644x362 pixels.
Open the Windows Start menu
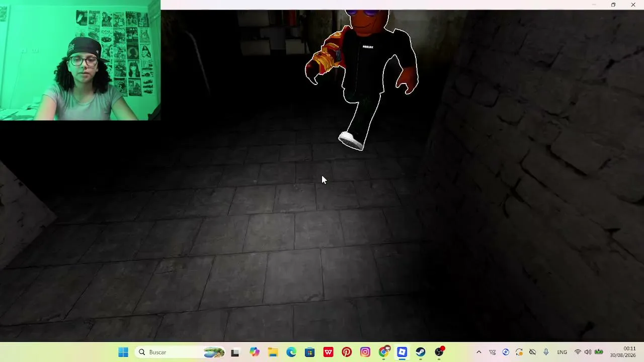coord(123,352)
